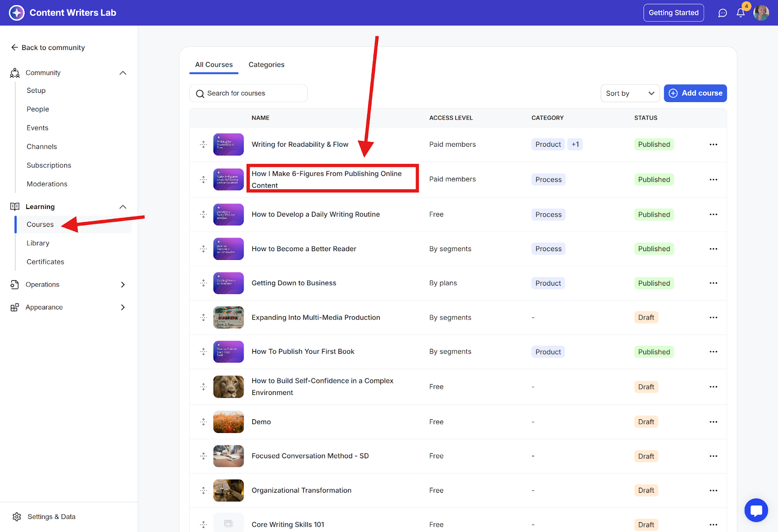Open more options for How to Become a Better Reader
This screenshot has height=532, width=778.
[713, 249]
